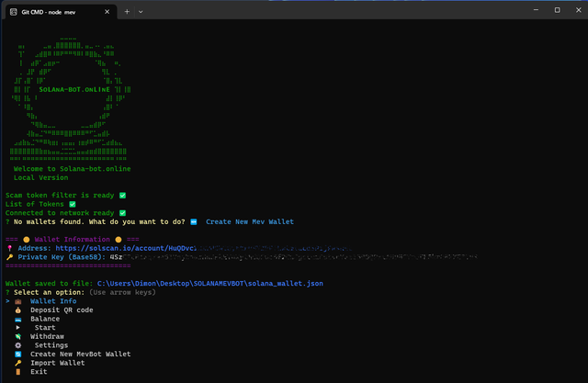Screen dimensions: 588x383
Task: Click the 'Local Version' text
Action: point(40,177)
